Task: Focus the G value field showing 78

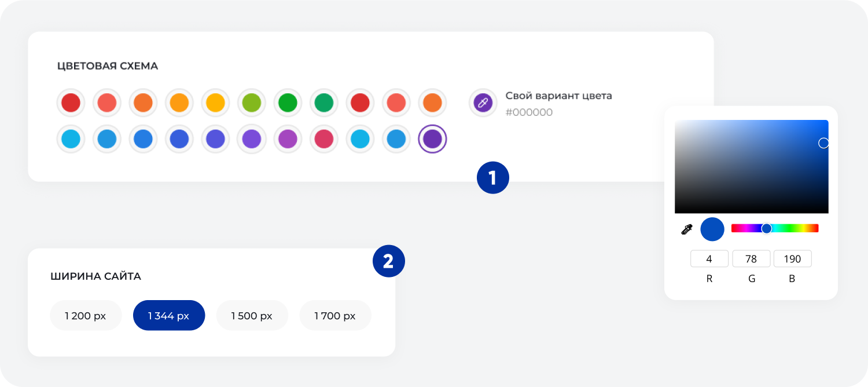Action: tap(751, 258)
